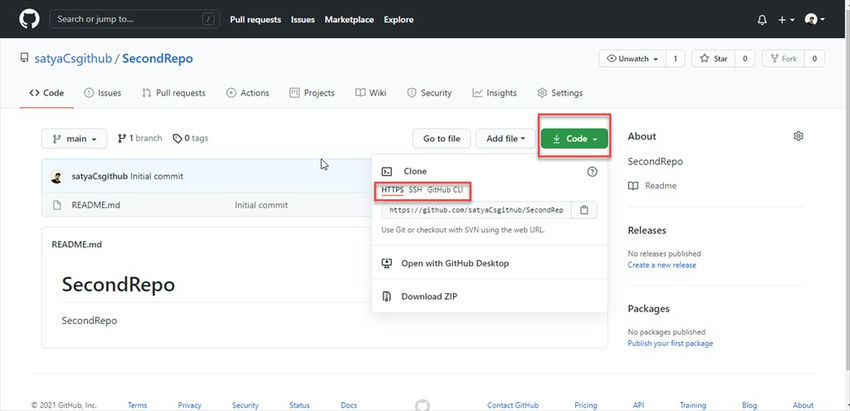Click the Go to file button
The height and width of the screenshot is (411, 850).
pyautogui.click(x=441, y=139)
